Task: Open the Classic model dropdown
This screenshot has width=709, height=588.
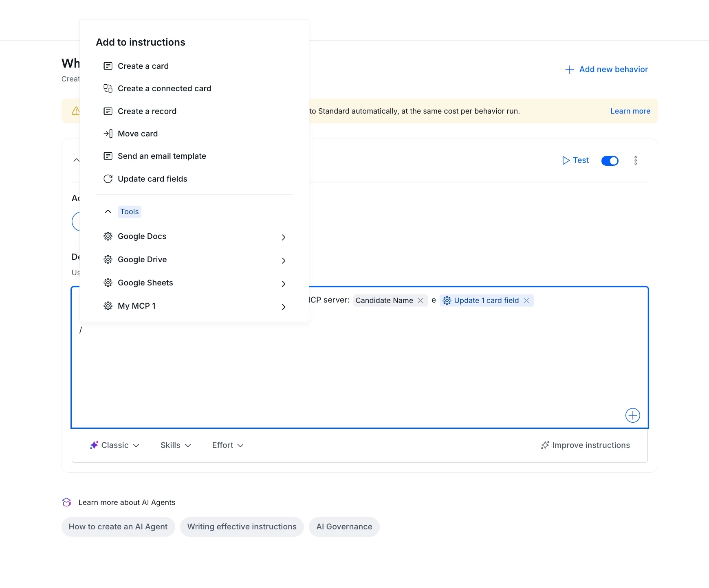Action: pyautogui.click(x=114, y=445)
